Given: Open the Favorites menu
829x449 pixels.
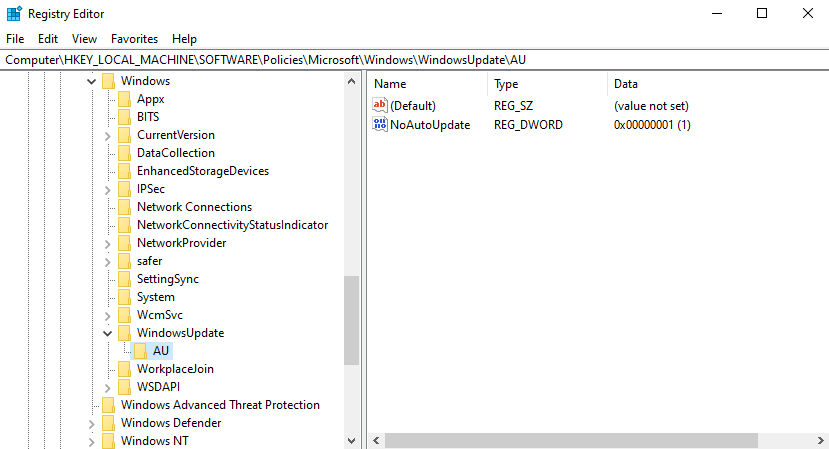Looking at the screenshot, I should pyautogui.click(x=134, y=39).
